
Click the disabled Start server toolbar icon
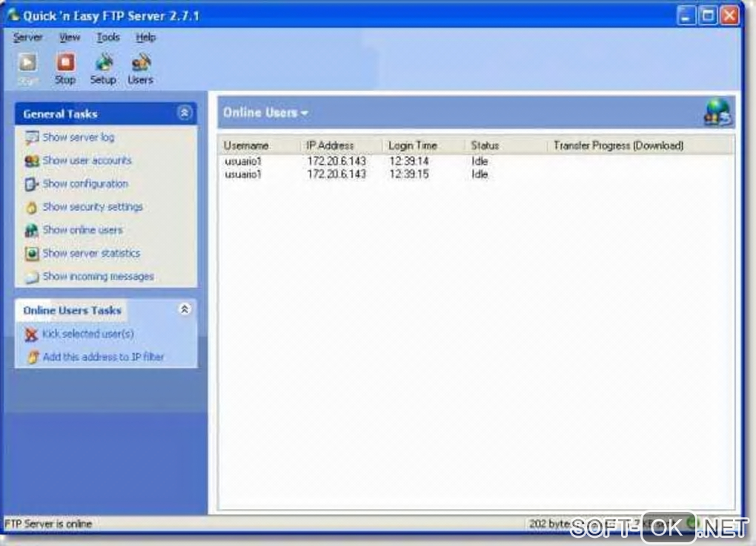27,63
